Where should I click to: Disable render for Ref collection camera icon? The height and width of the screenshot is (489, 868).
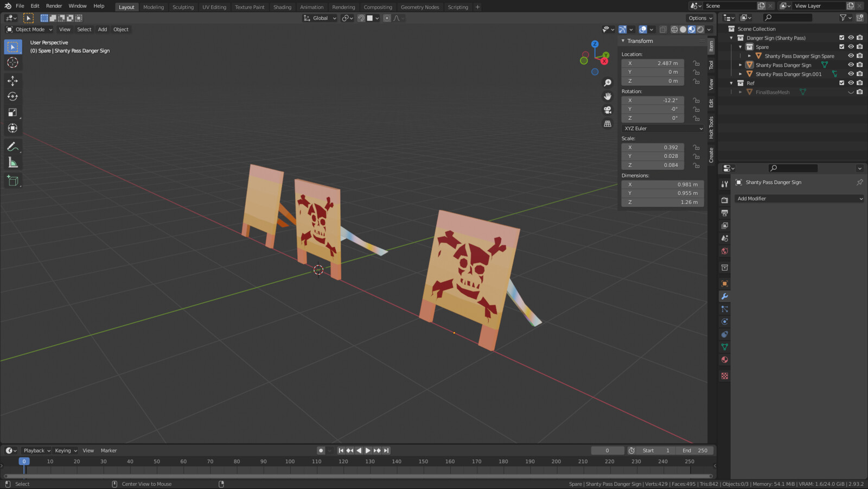click(860, 83)
